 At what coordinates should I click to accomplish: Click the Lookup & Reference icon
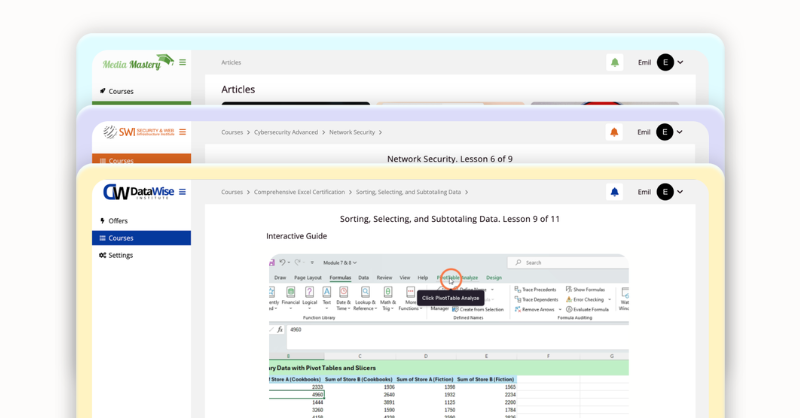(x=365, y=293)
